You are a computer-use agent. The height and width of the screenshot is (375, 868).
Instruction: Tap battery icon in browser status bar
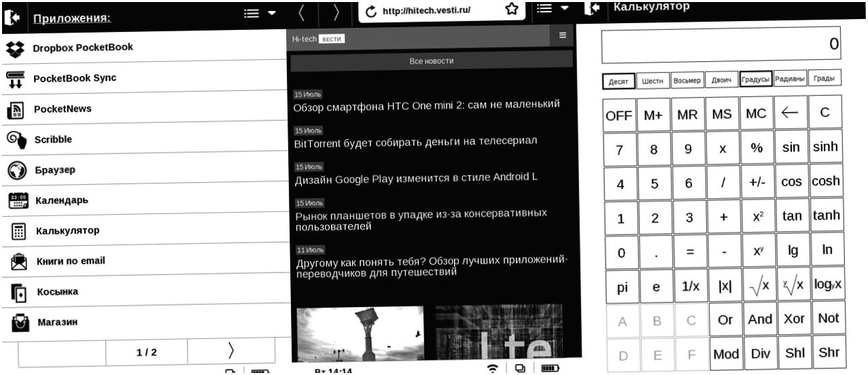click(550, 368)
